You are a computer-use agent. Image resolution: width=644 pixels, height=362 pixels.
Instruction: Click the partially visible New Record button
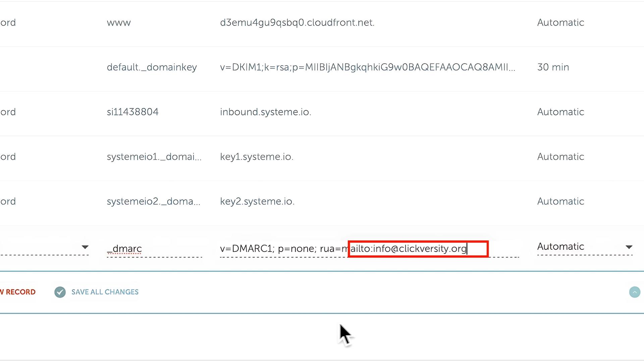coord(17,292)
